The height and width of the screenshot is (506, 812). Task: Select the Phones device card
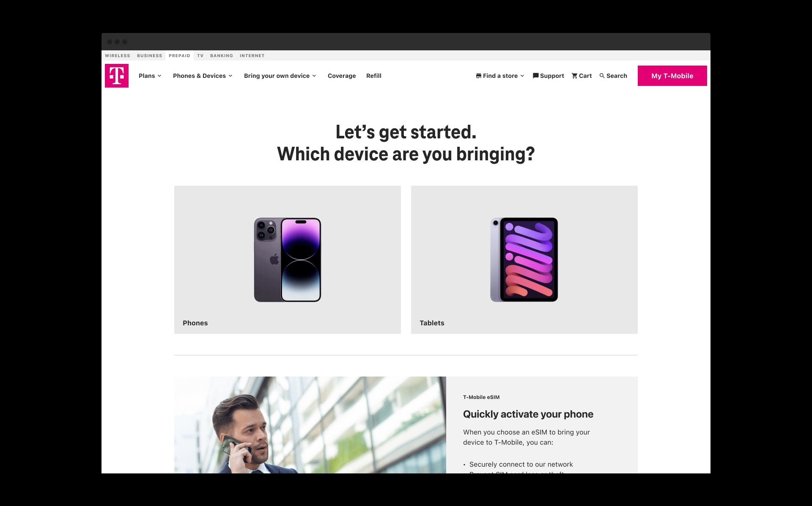pos(288,260)
